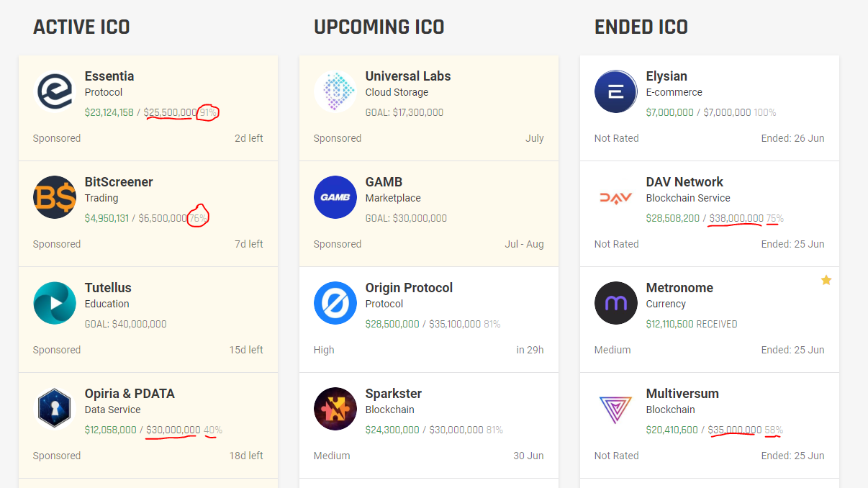
Task: Open the DAV Network title link
Action: tap(684, 182)
